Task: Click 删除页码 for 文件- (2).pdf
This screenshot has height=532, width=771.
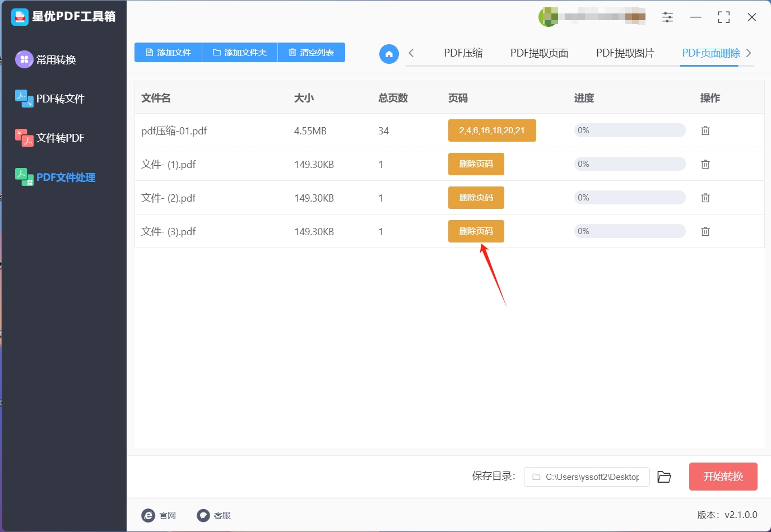Action: [x=476, y=198]
